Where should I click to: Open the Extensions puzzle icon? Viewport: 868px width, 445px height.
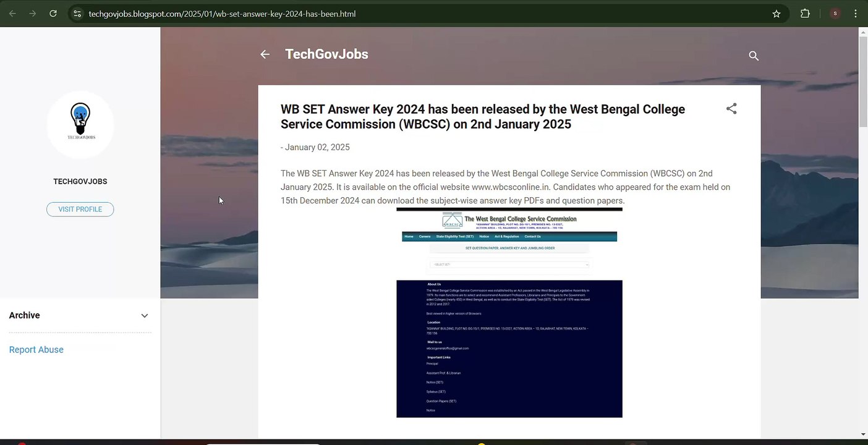(x=805, y=14)
